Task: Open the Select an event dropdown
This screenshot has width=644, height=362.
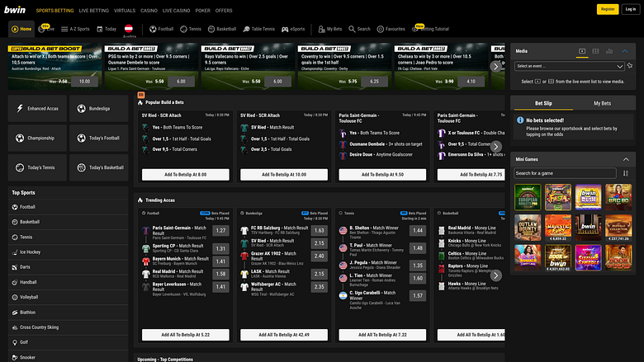Action: 569,66
